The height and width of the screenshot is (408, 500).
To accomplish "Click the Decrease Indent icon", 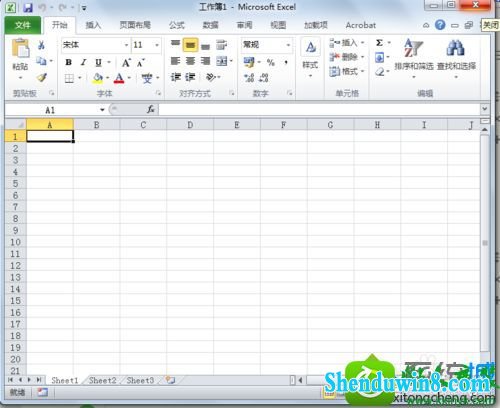I will [175, 77].
